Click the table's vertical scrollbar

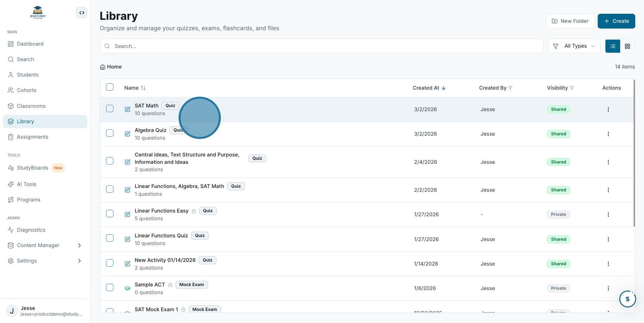634,153
